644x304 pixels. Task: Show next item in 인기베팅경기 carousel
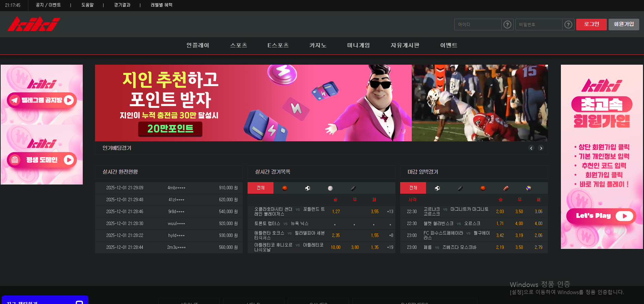pos(541,148)
